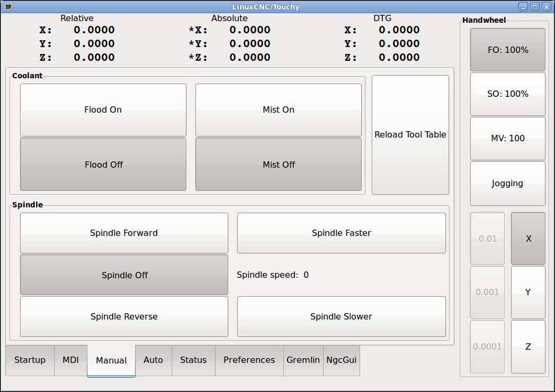Click the Relative X value 0.0000
The image size is (555, 392).
tap(94, 30)
